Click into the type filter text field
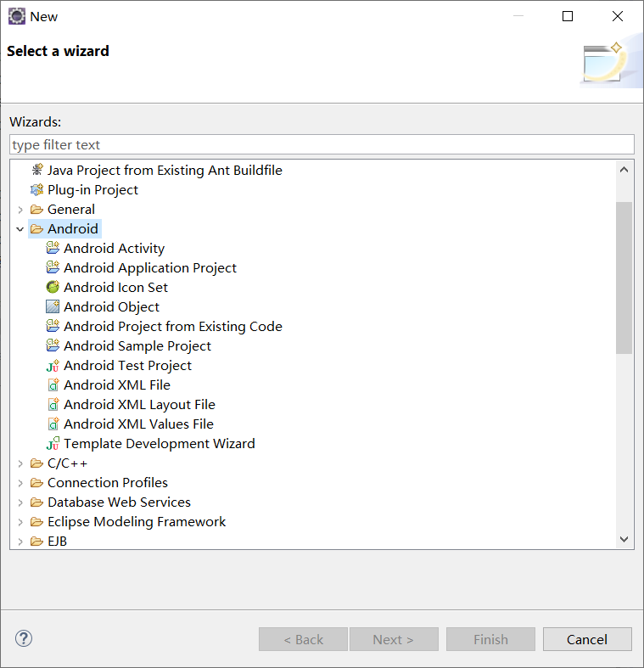This screenshot has width=644, height=668. 322,144
